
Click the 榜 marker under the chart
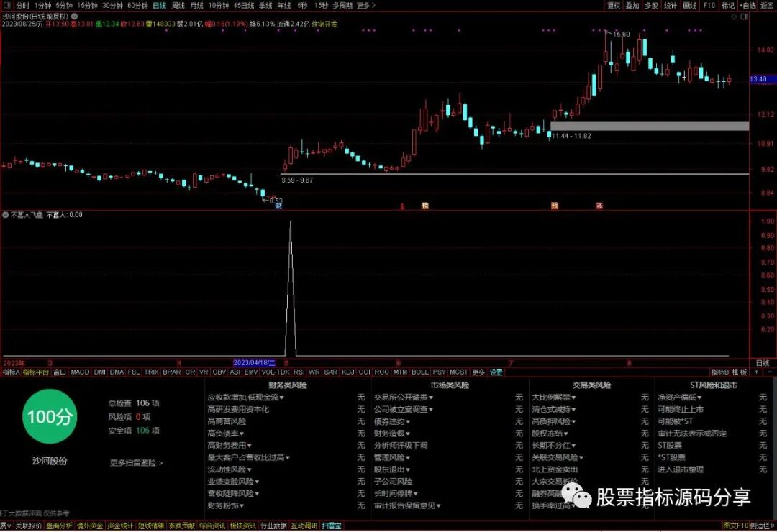(x=424, y=206)
